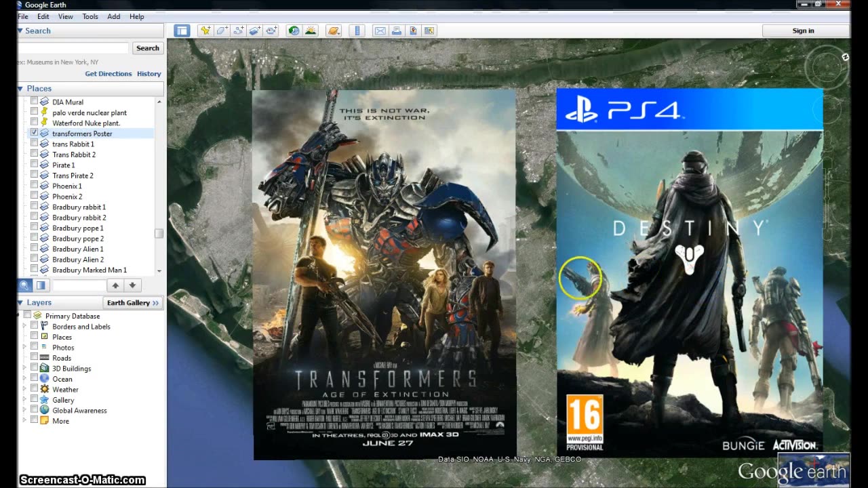Uncheck the transformers Poster overlay
The height and width of the screenshot is (488, 868).
point(35,133)
